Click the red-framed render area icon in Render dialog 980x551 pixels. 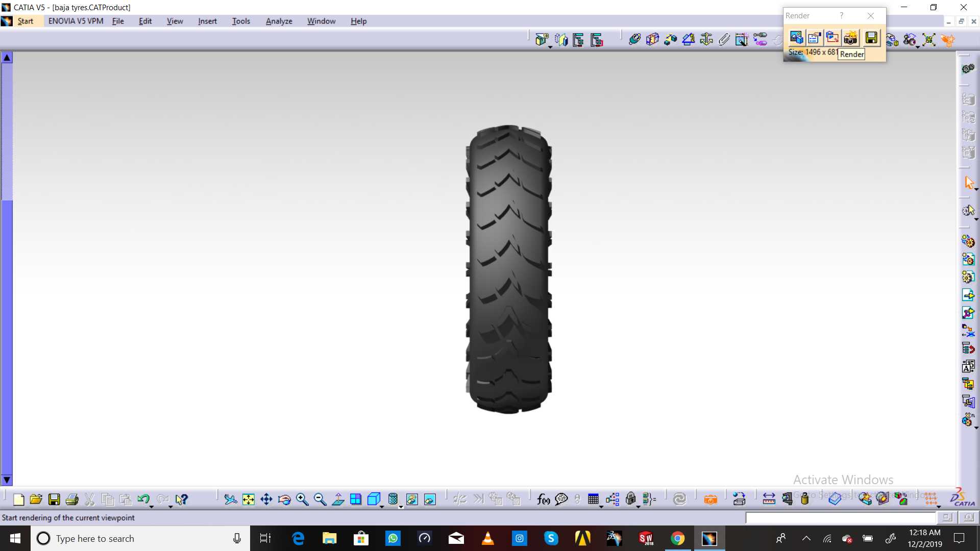coord(832,38)
